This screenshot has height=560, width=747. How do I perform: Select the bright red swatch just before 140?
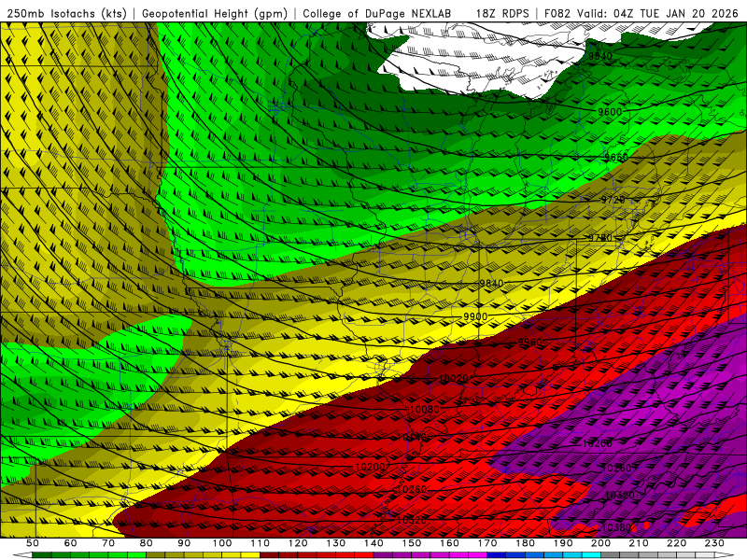[364, 555]
